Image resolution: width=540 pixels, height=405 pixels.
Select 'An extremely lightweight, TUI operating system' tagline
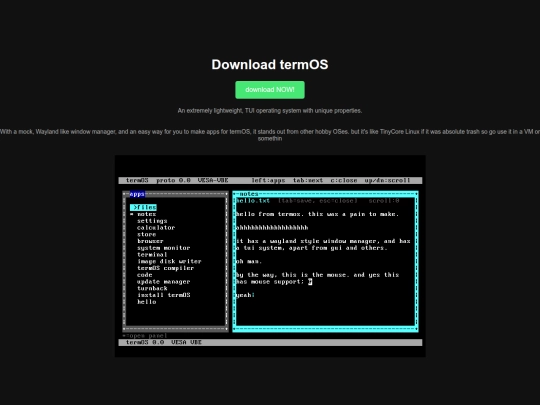pyautogui.click(x=270, y=111)
